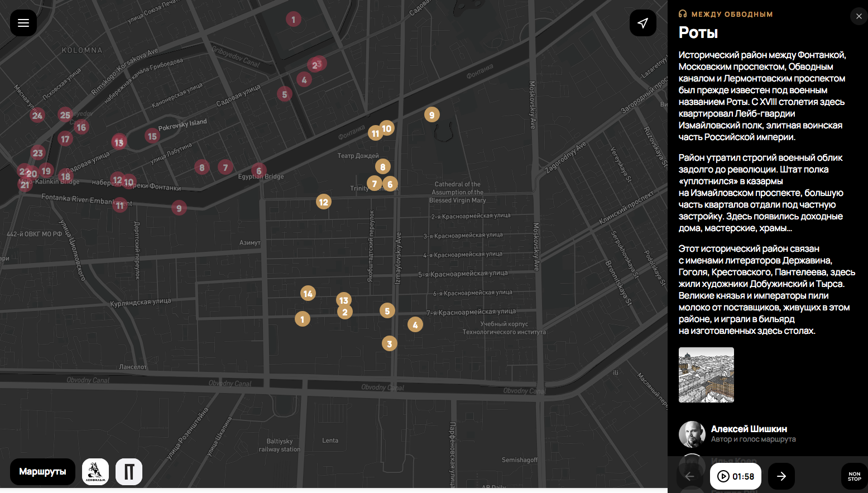Open the П logo route icon
Image resolution: width=868 pixels, height=493 pixels.
[129, 472]
